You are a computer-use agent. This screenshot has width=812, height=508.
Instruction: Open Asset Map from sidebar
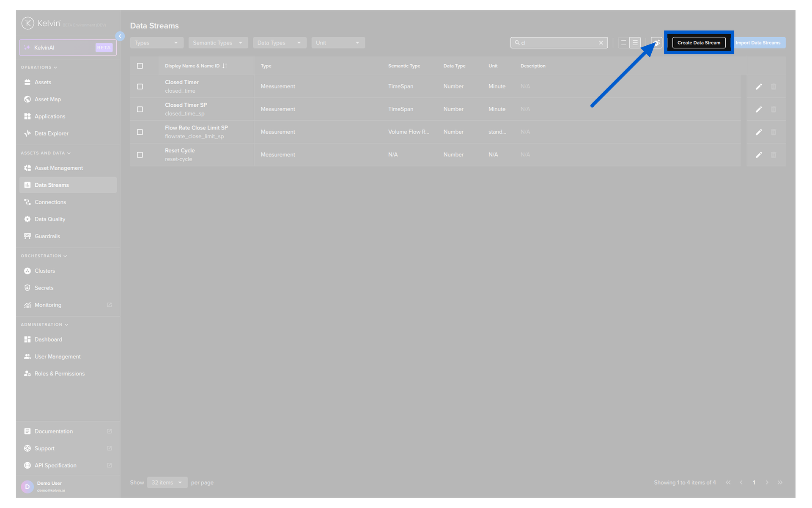47,99
